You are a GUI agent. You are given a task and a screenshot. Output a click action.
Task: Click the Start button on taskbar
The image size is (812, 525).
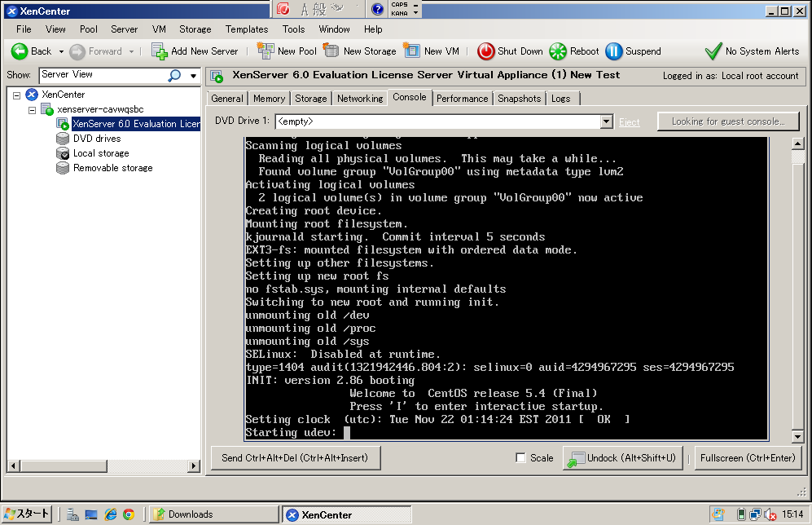click(27, 514)
